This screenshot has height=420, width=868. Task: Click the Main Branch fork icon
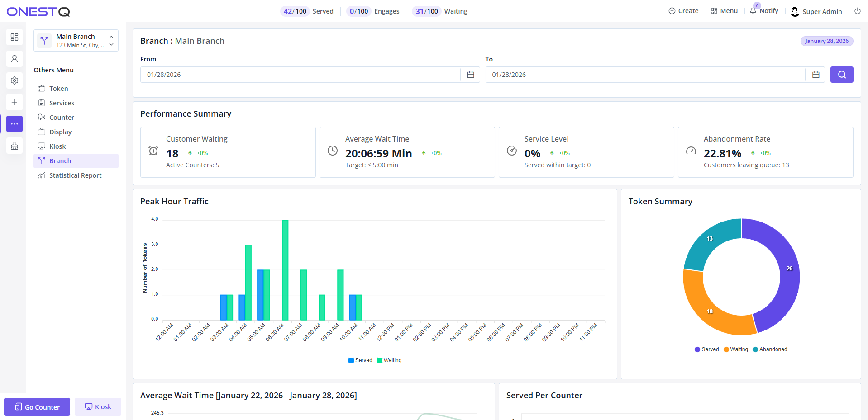[x=44, y=41]
